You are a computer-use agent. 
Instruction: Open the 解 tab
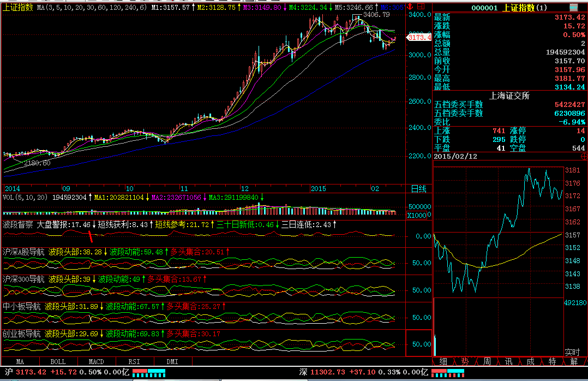[x=574, y=361]
